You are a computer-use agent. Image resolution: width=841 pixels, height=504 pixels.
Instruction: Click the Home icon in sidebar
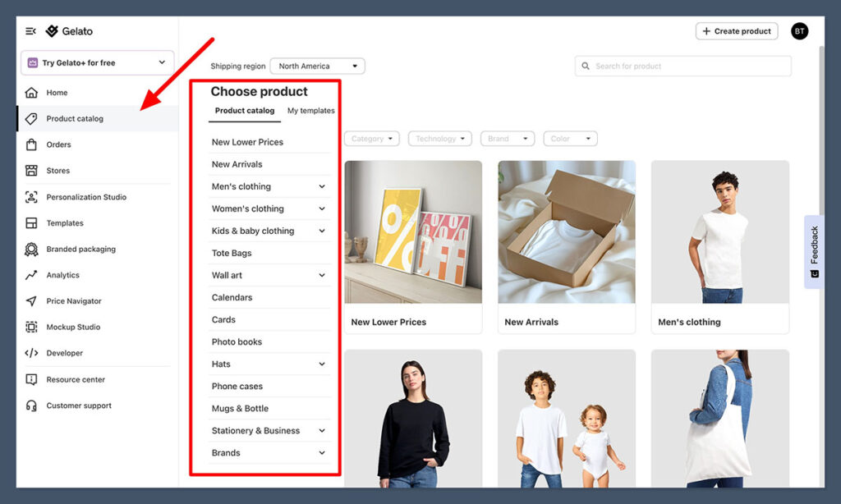(31, 93)
